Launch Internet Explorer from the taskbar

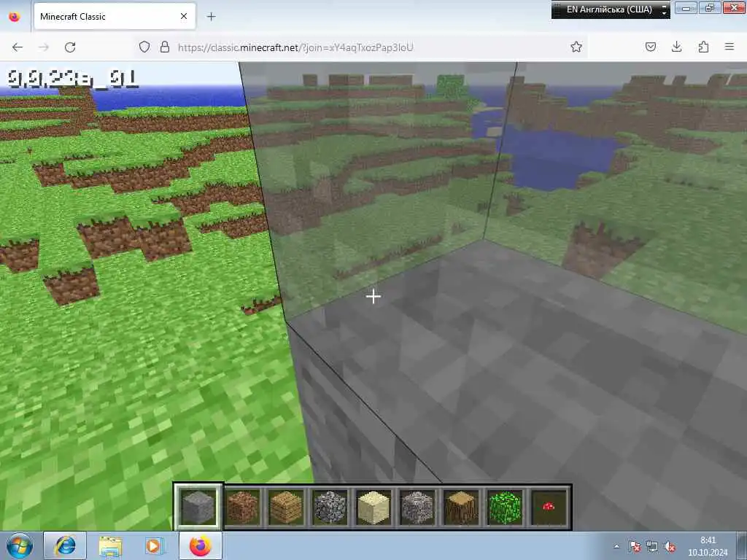point(65,545)
